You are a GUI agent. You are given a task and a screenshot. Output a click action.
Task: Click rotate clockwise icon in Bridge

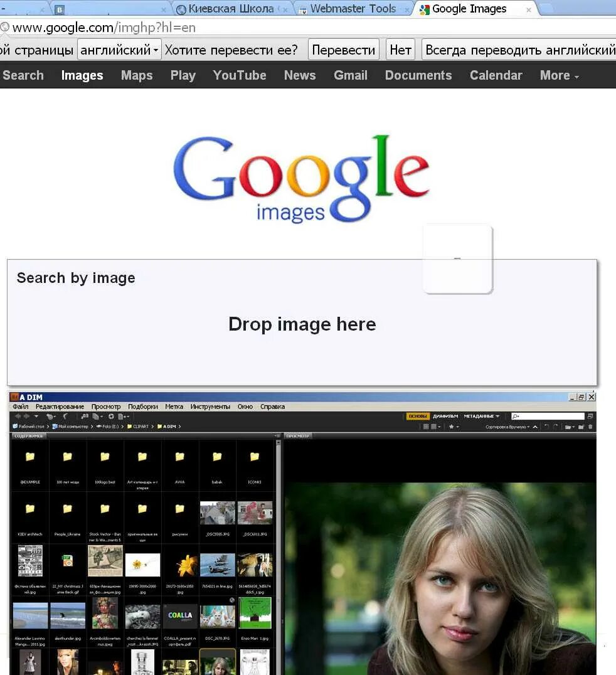[x=556, y=427]
